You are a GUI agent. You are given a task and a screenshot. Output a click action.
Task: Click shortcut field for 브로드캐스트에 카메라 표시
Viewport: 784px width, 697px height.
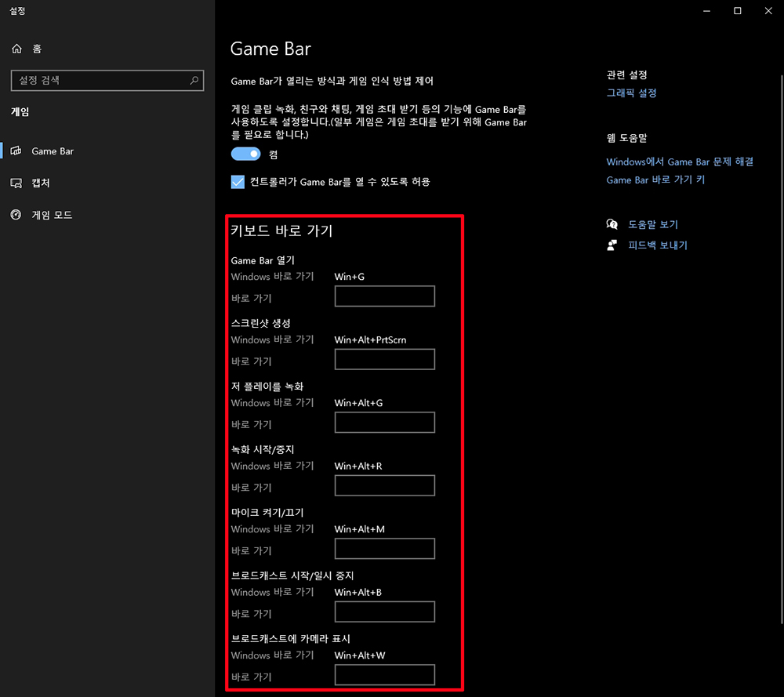(384, 674)
